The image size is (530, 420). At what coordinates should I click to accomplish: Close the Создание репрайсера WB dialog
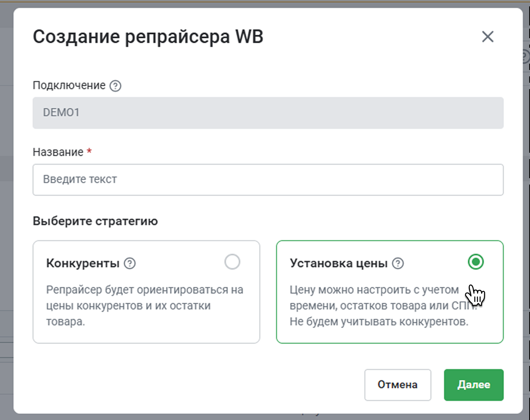click(487, 37)
